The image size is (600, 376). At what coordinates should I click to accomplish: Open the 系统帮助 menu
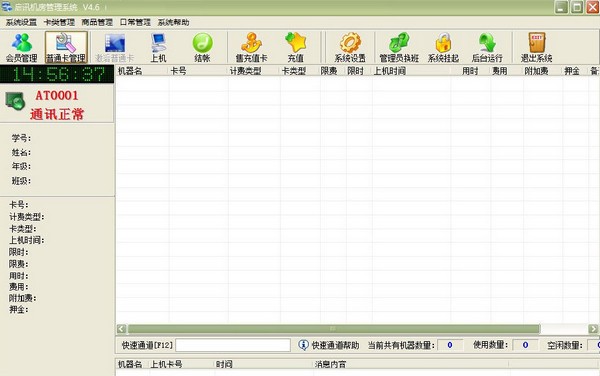tap(173, 22)
